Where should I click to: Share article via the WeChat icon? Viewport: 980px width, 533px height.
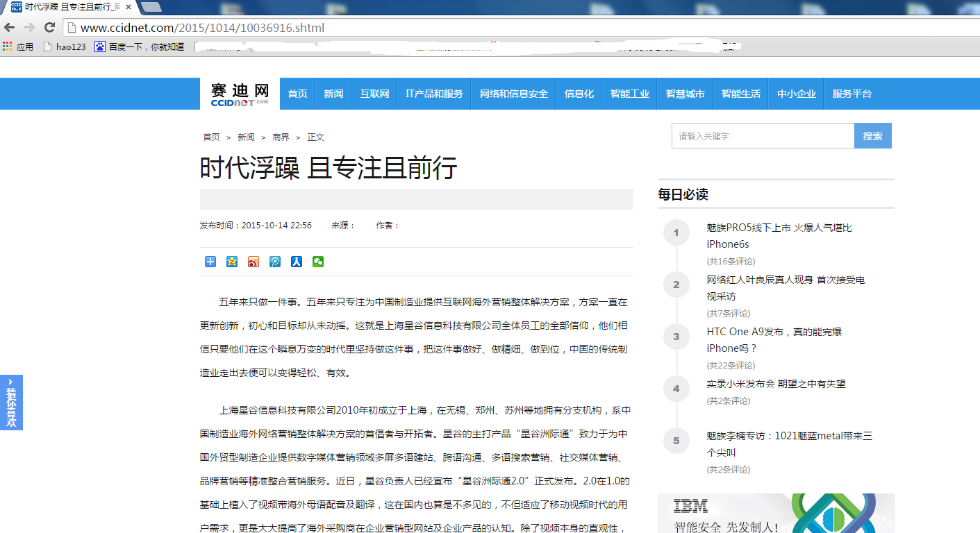(318, 262)
